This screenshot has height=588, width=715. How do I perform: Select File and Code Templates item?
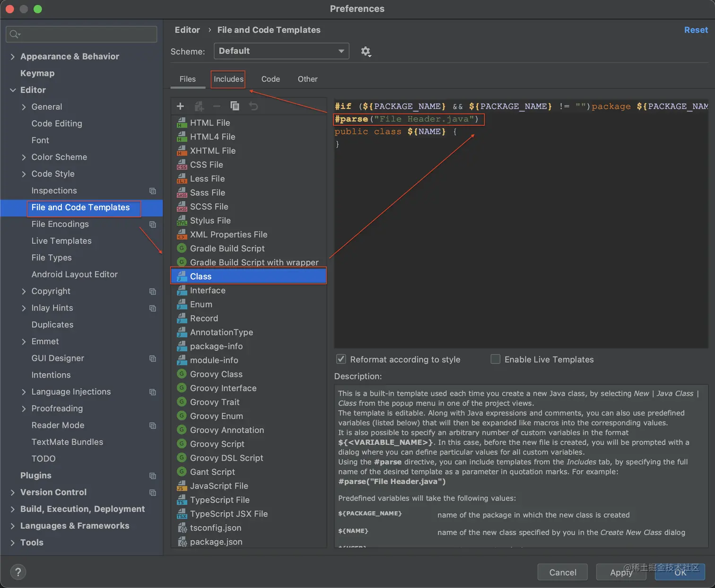[x=80, y=208]
